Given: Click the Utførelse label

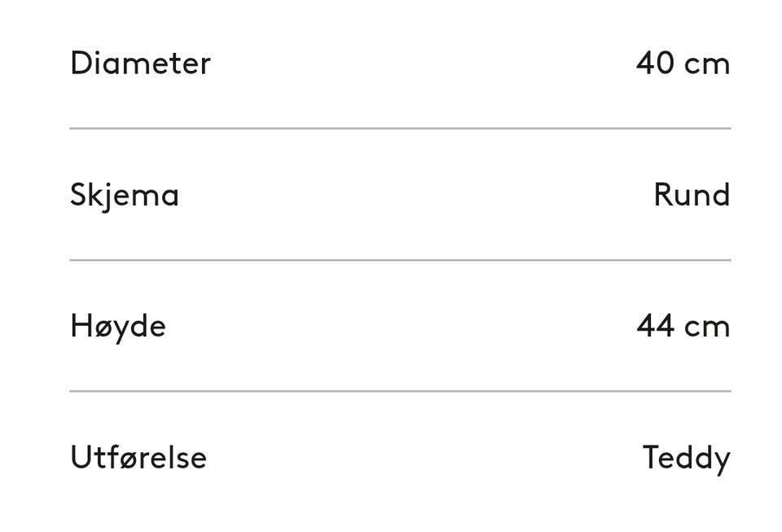Looking at the screenshot, I should [x=138, y=457].
